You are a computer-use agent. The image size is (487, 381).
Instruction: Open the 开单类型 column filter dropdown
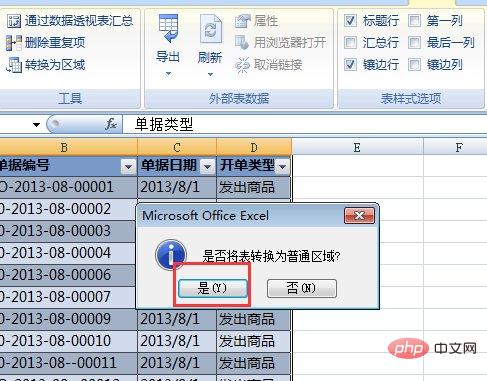[283, 166]
